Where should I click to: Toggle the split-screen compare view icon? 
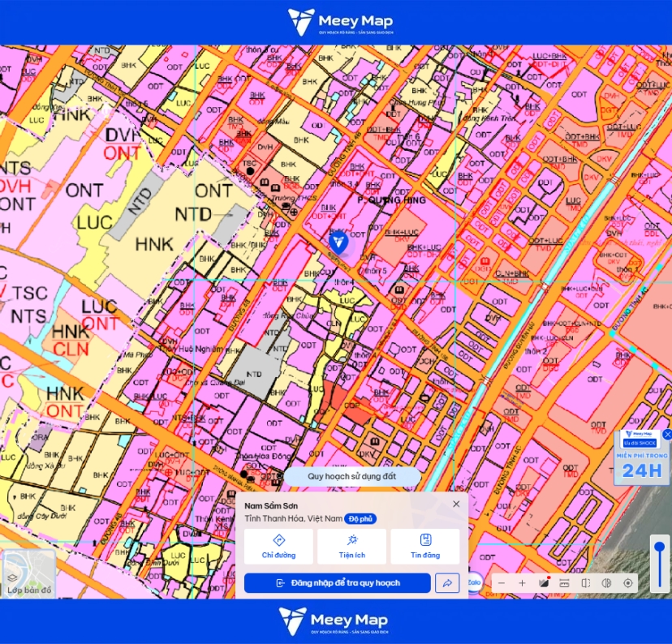585,583
